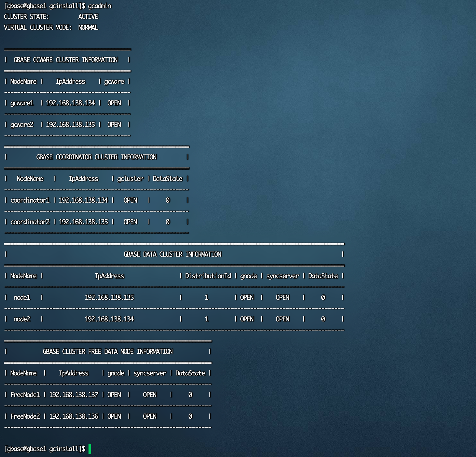Image resolution: width=476 pixels, height=457 pixels.
Task: Click the GBASE COORDINATOR CLUSTER INFORMATION heading
Action: pyautogui.click(x=96, y=157)
